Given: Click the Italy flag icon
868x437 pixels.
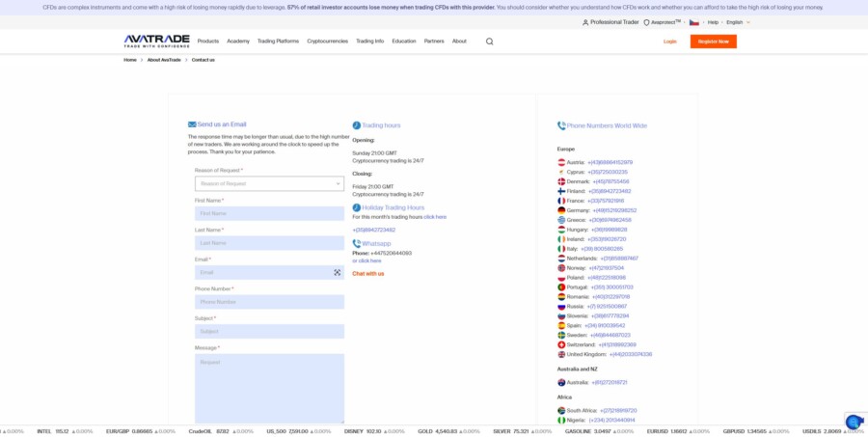Looking at the screenshot, I should pos(561,249).
